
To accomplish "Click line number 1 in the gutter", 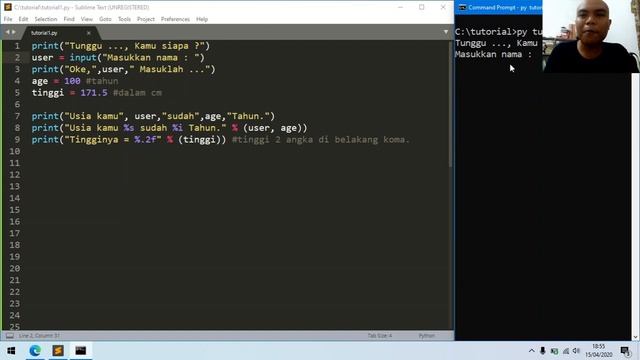I will (x=17, y=46).
